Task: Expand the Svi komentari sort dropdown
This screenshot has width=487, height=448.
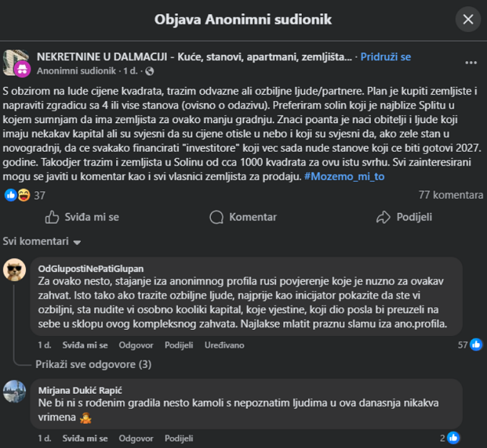Action: point(42,241)
